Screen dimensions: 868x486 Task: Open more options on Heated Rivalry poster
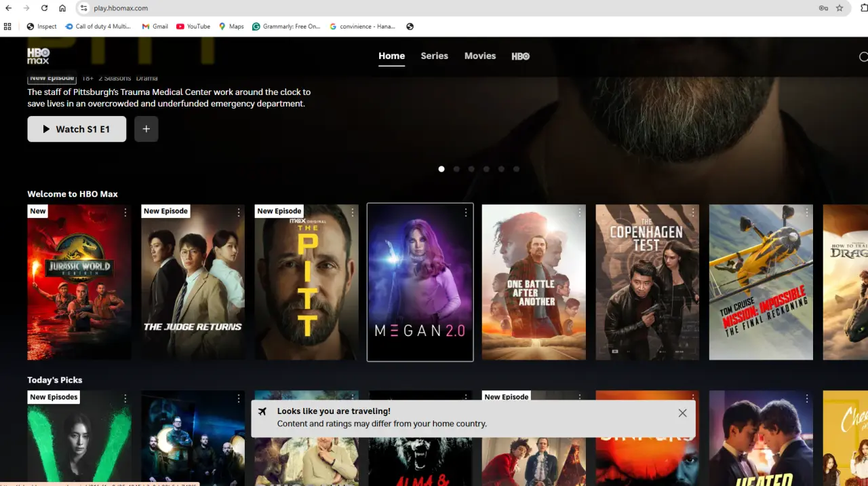point(806,398)
